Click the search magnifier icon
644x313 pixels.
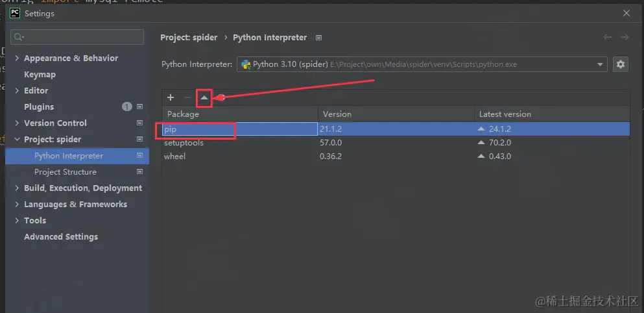click(19, 38)
